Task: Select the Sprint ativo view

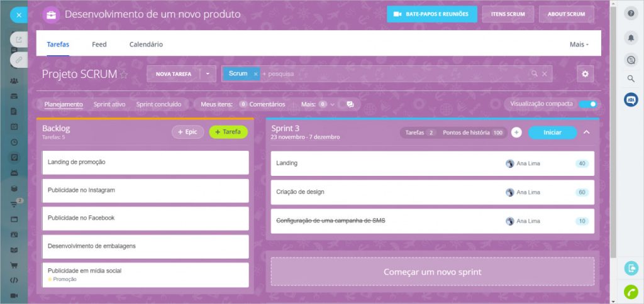Action: 109,104
